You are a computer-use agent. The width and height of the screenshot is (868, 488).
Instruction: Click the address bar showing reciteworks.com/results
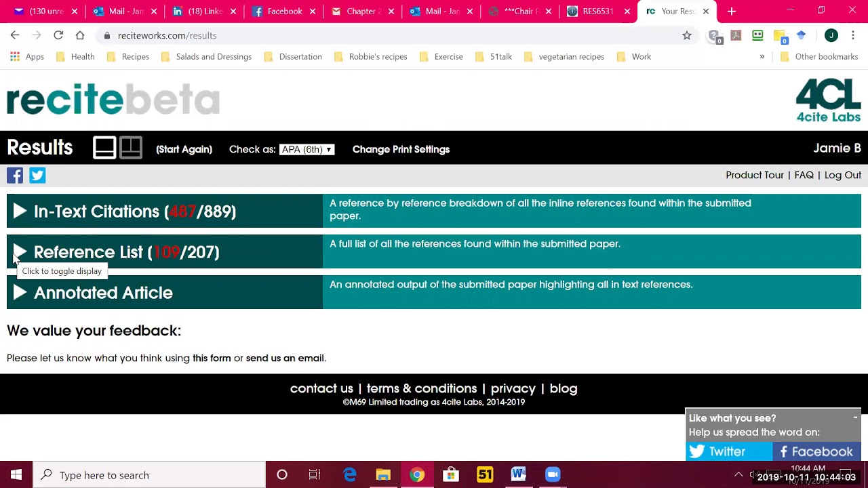pyautogui.click(x=397, y=35)
